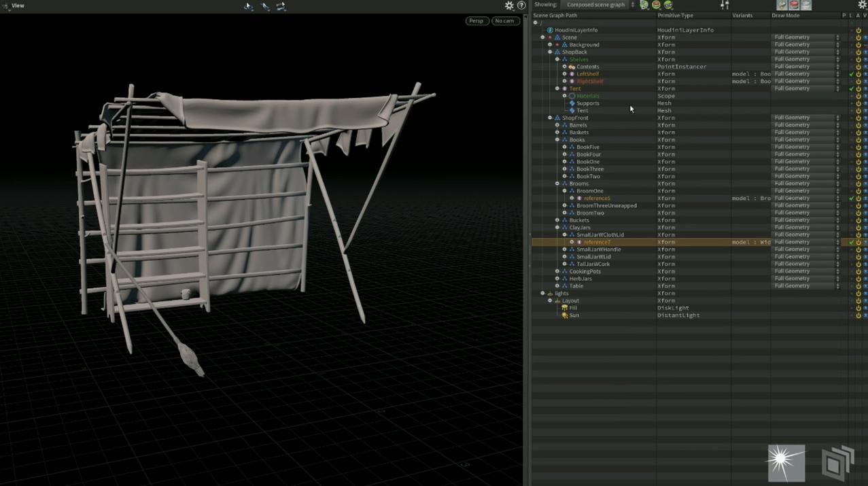868x486 pixels.
Task: Toggle visibility eye for ShopBack row
Action: point(865,52)
